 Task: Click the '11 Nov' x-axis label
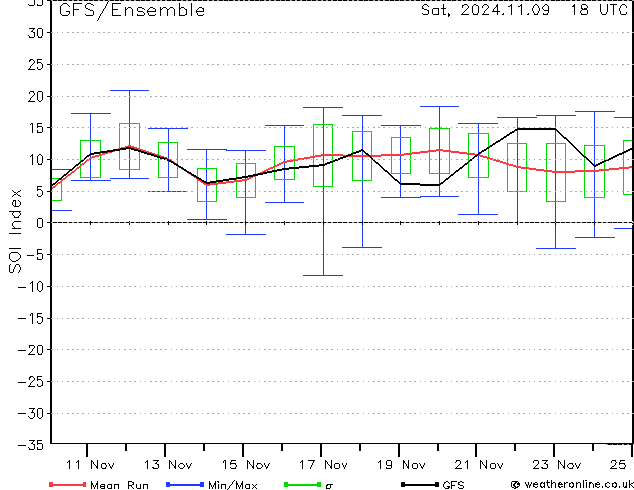click(x=90, y=465)
